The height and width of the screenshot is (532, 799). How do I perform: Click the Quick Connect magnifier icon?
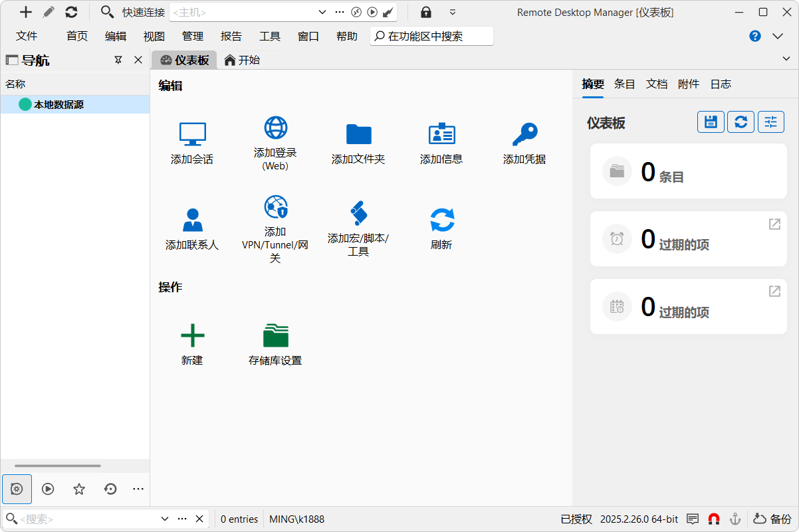[107, 12]
